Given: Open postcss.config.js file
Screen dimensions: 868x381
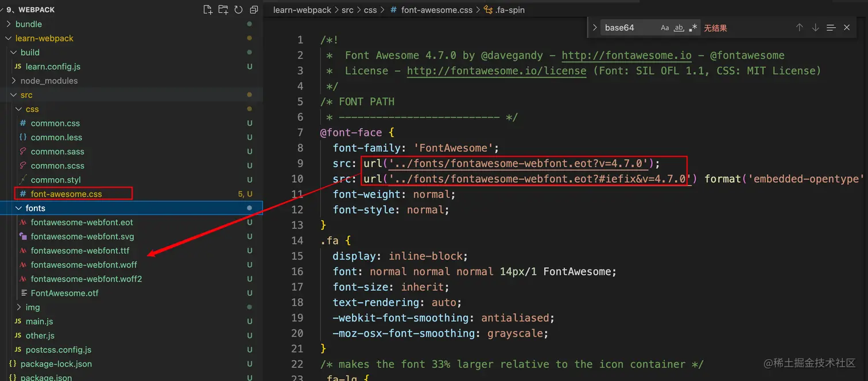Looking at the screenshot, I should (58, 349).
